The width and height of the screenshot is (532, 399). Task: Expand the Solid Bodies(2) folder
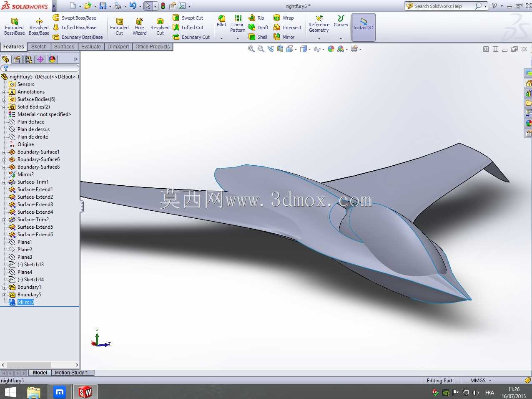click(5, 107)
